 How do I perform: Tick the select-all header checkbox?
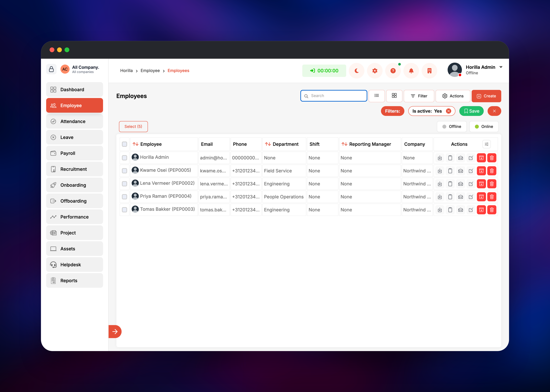point(124,144)
